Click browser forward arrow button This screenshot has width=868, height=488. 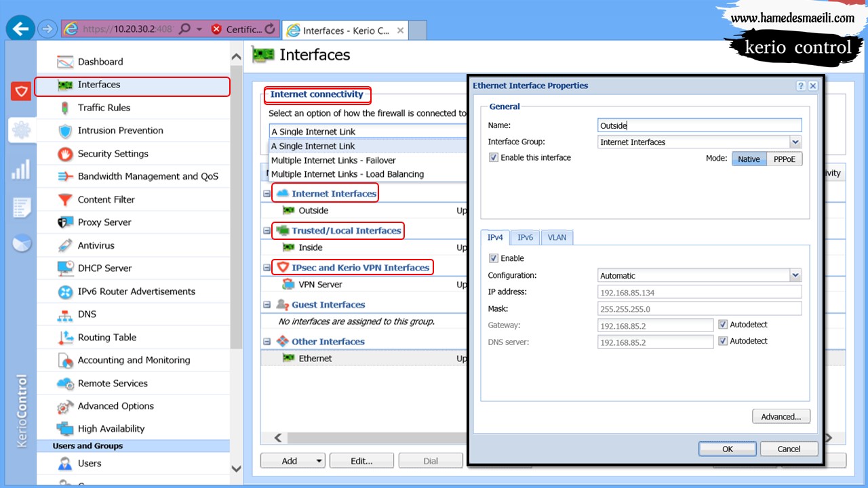(x=47, y=29)
